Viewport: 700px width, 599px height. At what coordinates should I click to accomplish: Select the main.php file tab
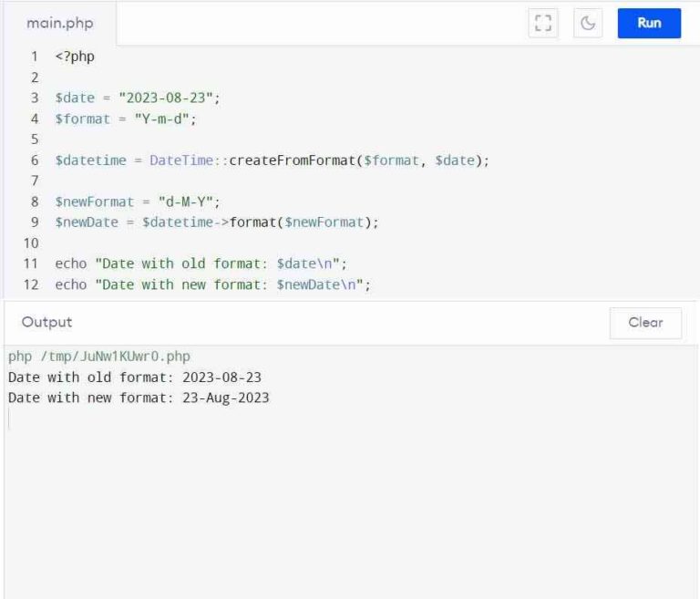(x=60, y=24)
